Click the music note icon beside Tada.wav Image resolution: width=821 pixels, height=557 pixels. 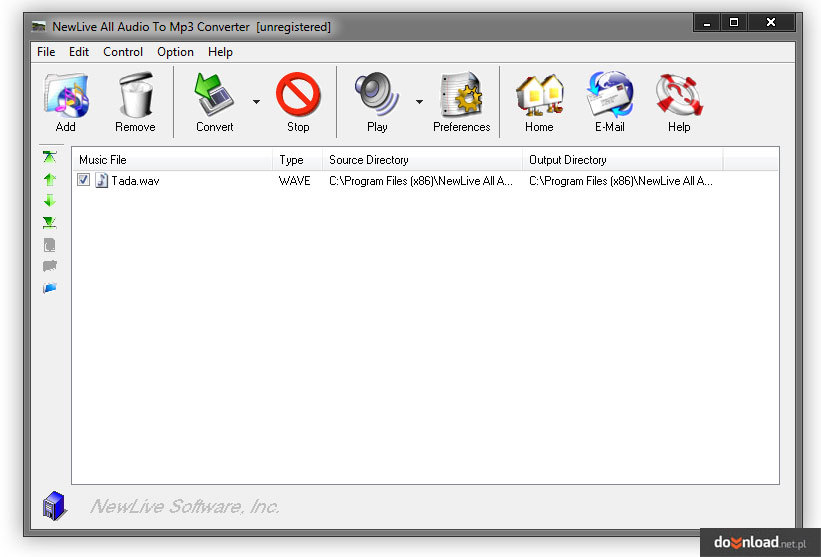pyautogui.click(x=102, y=181)
